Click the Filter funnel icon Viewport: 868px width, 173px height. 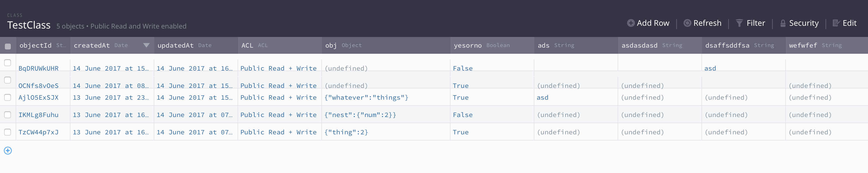point(739,23)
